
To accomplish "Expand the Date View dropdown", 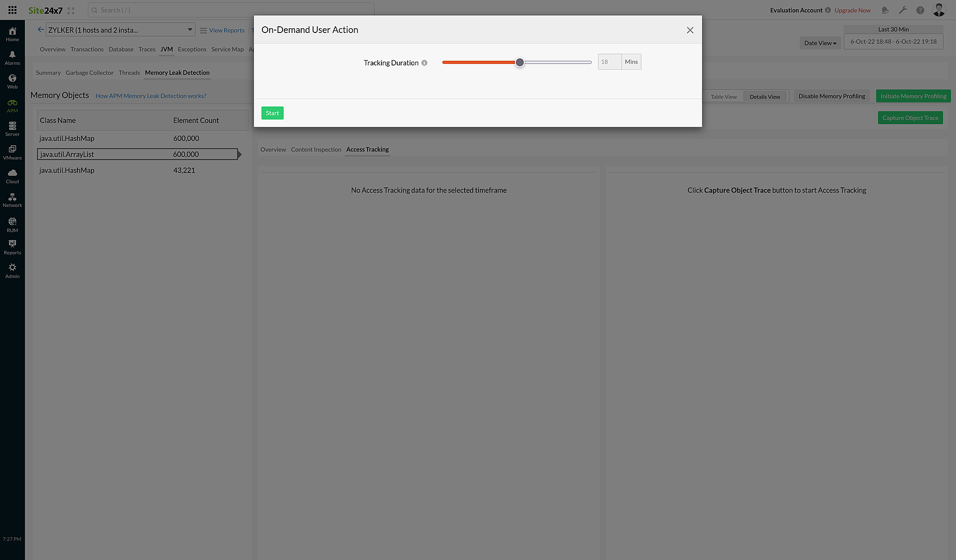I will (819, 42).
